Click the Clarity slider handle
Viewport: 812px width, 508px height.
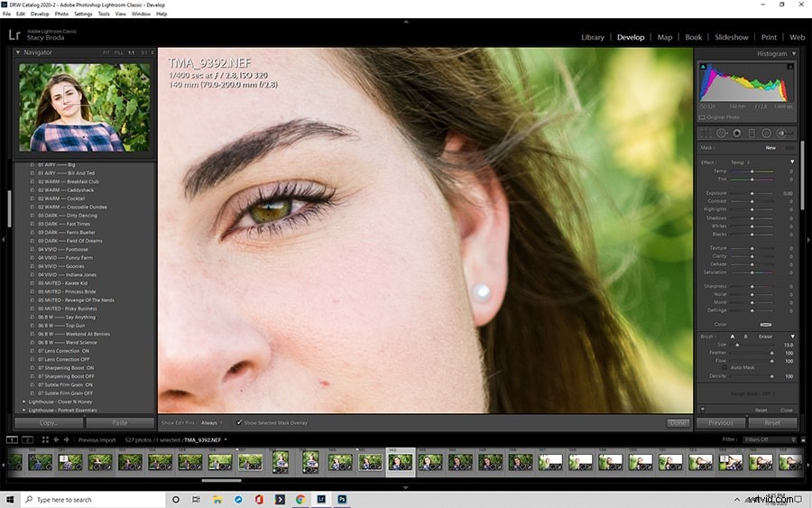click(x=752, y=256)
